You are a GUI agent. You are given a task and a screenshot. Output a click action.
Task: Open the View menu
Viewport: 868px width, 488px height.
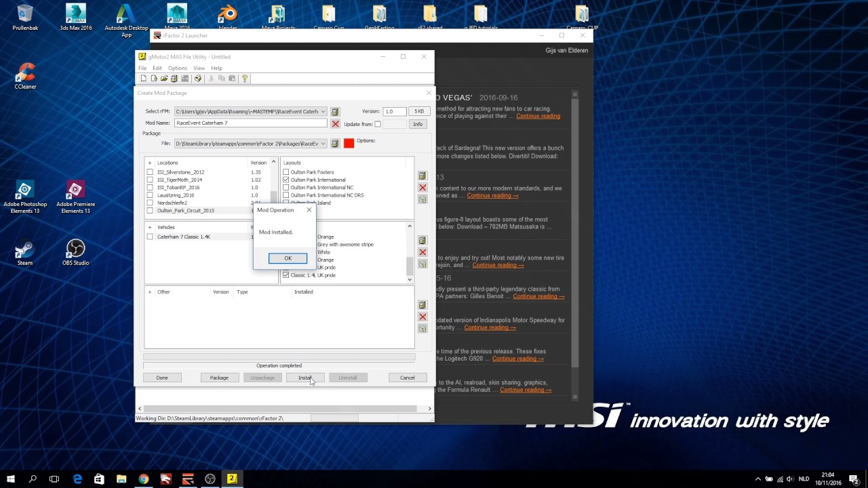pyautogui.click(x=199, y=68)
